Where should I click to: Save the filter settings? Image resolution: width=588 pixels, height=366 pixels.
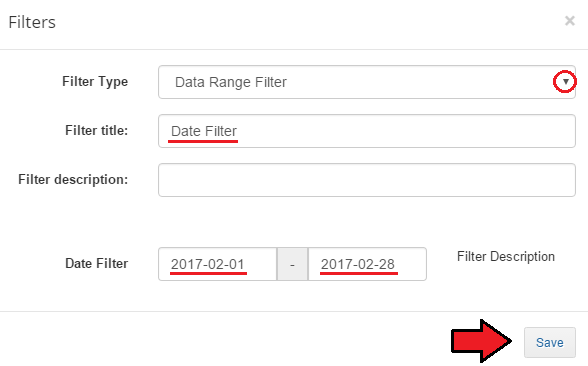coord(549,342)
